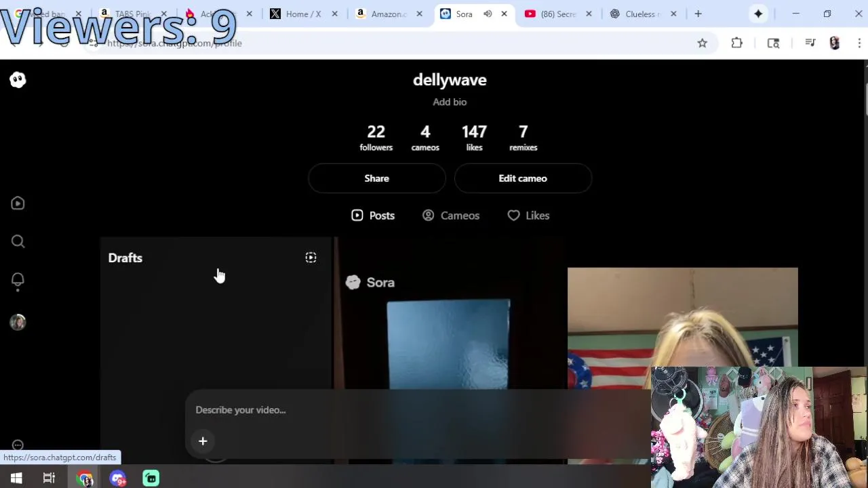Close the Sora browser tab
Screen dimensions: 868x488
(504, 14)
